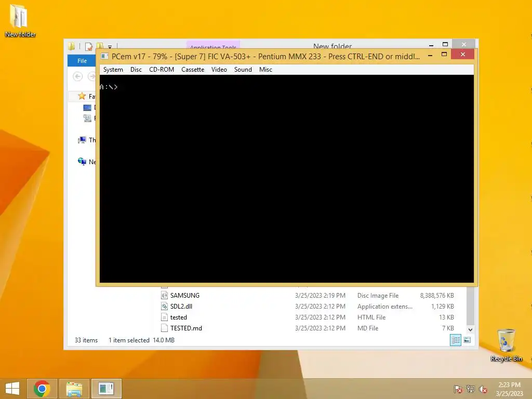
Task: Click the Explorer scrollbar down arrow
Action: pyautogui.click(x=470, y=329)
